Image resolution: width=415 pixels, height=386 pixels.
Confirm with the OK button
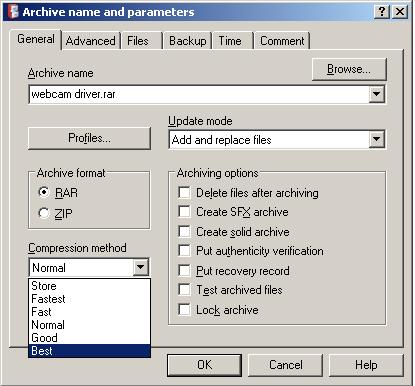tap(204, 365)
